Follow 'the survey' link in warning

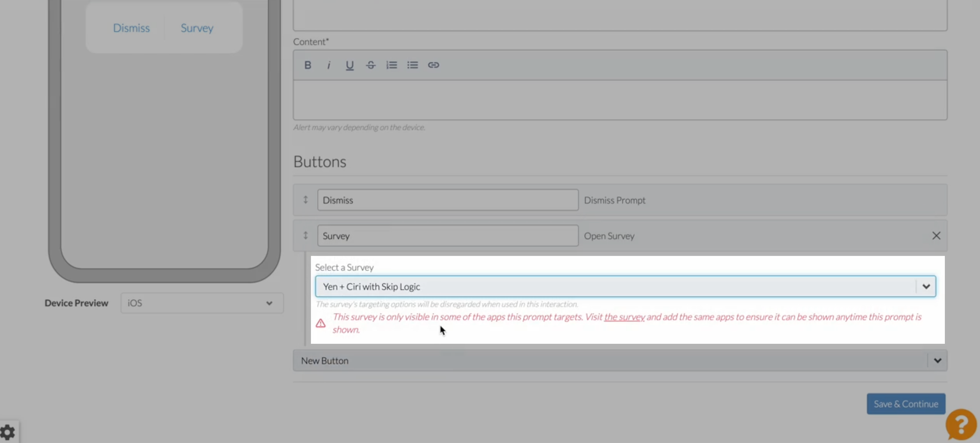tap(624, 317)
